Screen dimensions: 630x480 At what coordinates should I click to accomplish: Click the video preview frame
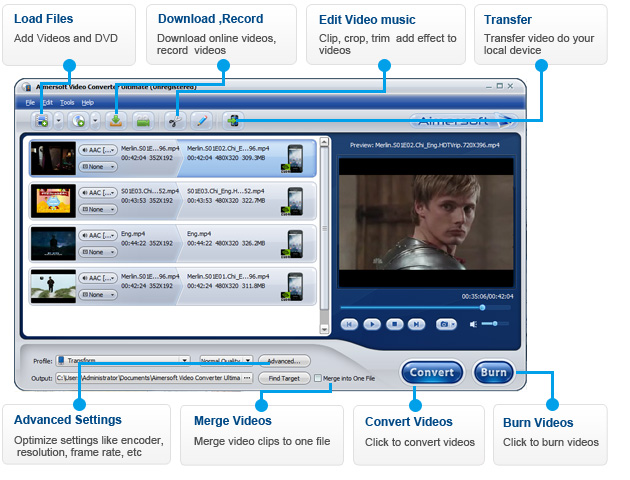426,223
